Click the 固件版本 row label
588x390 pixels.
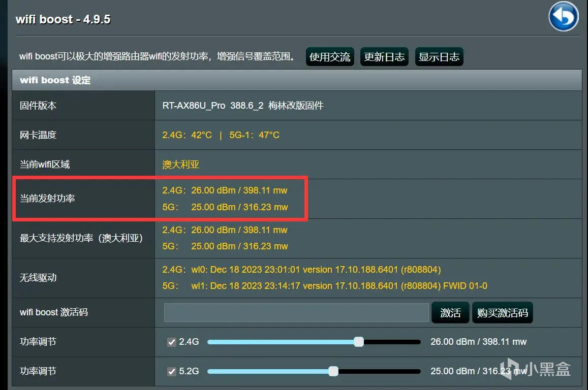(x=38, y=106)
